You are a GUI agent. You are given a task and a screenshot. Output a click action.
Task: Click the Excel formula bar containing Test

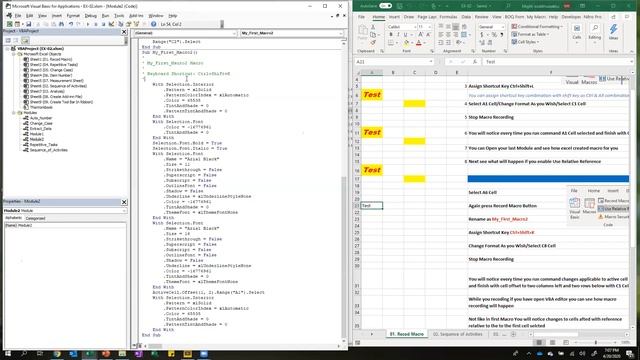click(557, 62)
